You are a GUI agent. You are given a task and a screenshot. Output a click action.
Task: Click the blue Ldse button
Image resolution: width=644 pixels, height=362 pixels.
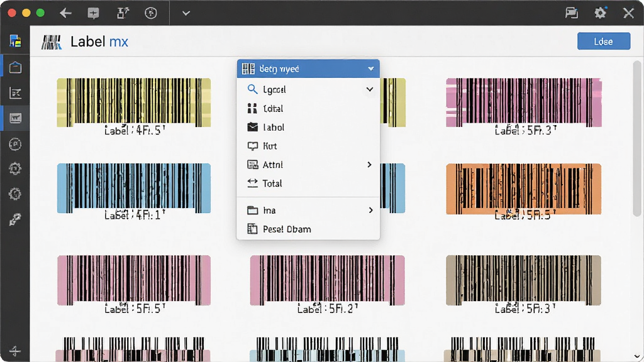[x=603, y=41]
